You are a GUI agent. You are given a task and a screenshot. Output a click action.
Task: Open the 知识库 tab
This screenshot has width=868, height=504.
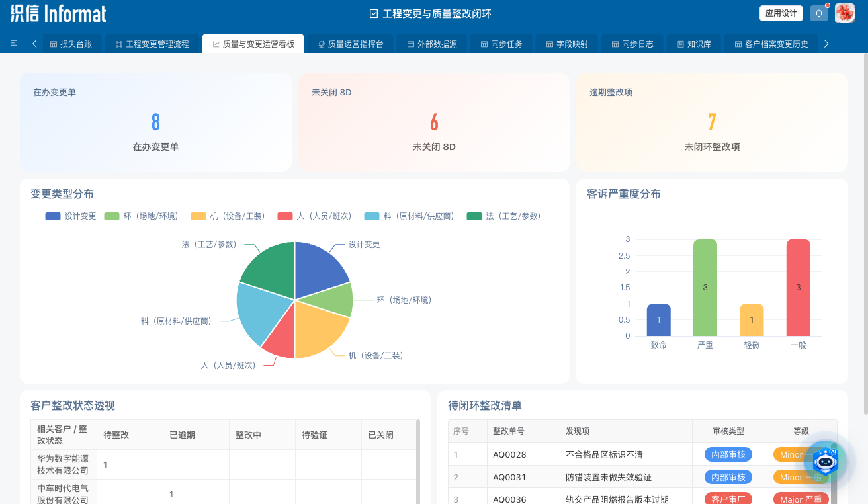tap(694, 44)
